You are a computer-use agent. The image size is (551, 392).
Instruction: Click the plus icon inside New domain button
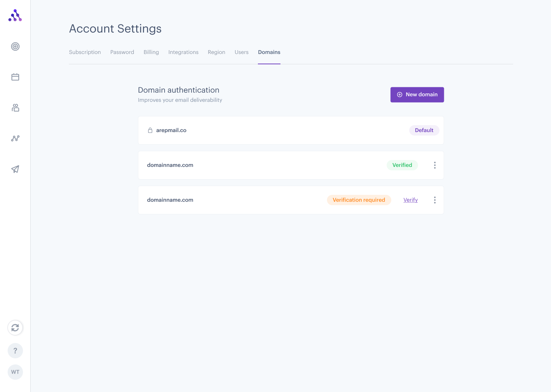(399, 95)
